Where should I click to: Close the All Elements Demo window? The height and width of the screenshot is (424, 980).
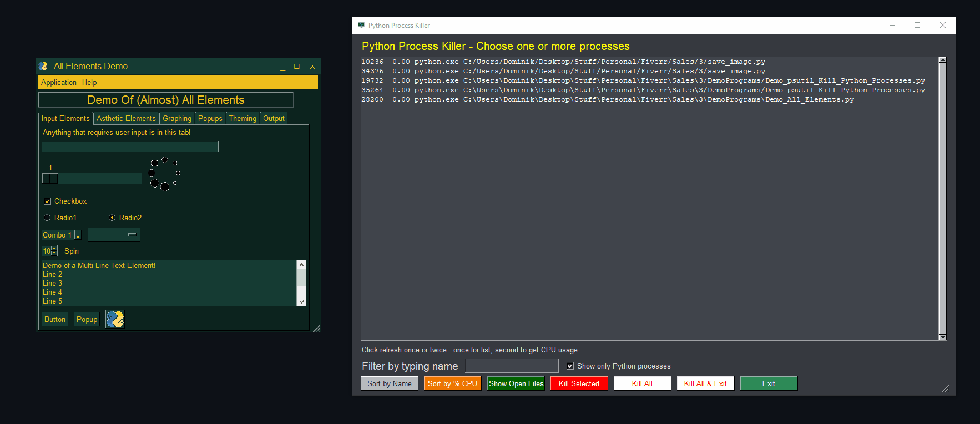coord(312,67)
